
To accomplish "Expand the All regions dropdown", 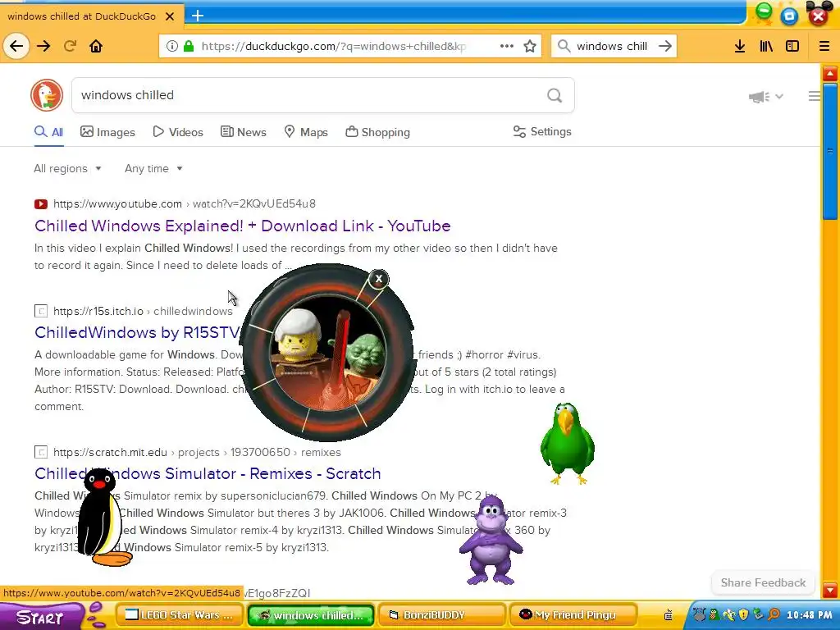I will (67, 169).
